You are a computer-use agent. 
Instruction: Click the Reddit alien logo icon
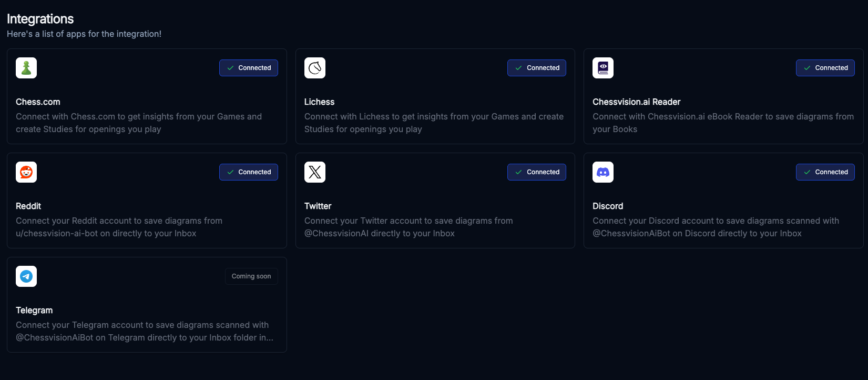pos(26,172)
